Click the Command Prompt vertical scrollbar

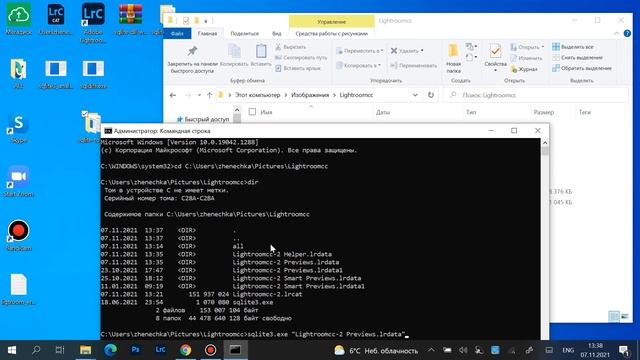pos(545,238)
